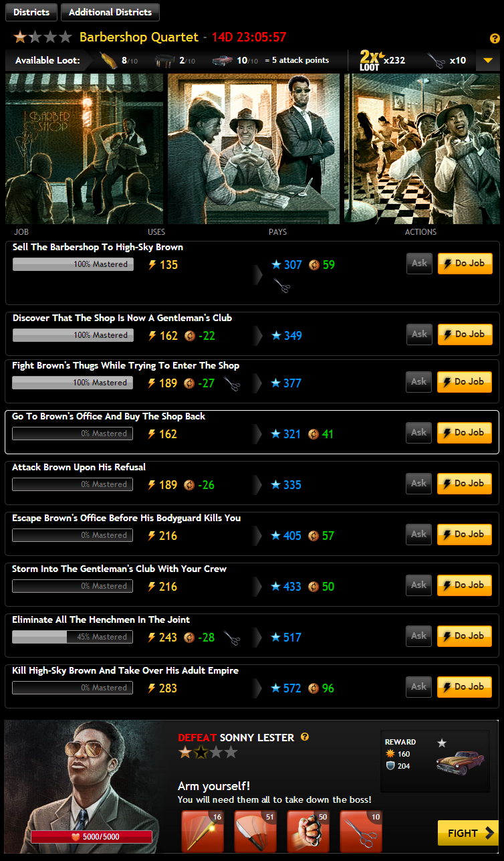The width and height of the screenshot is (504, 861).
Task: Click the FIGHT button
Action: 468,833
